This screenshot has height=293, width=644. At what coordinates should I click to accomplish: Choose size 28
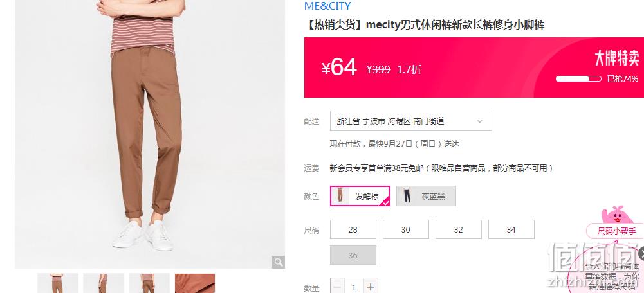click(353, 230)
